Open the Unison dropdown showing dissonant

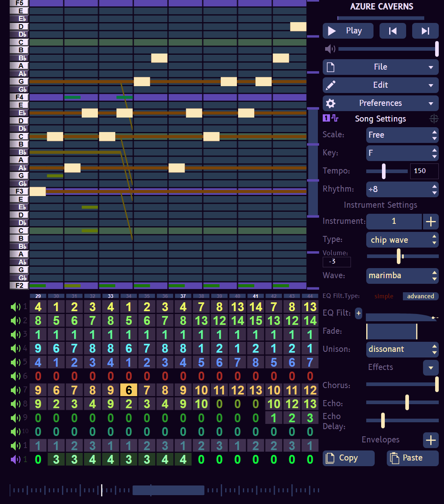click(x=402, y=349)
